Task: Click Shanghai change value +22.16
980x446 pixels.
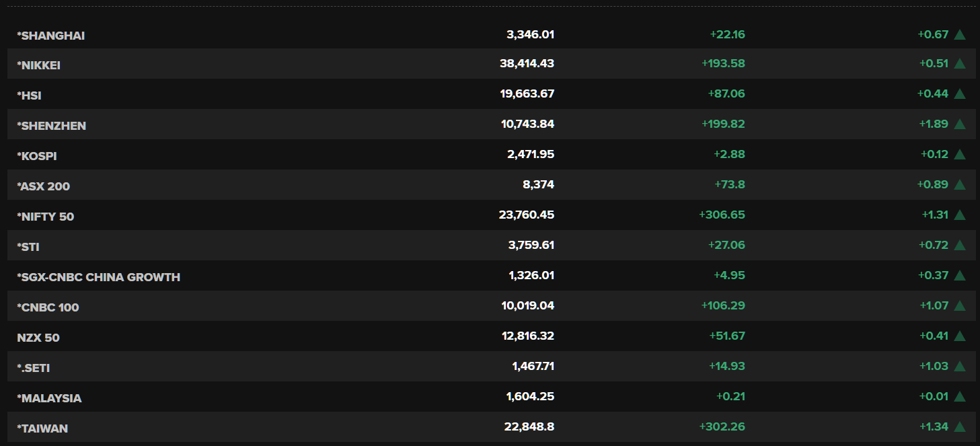Action: pos(728,34)
